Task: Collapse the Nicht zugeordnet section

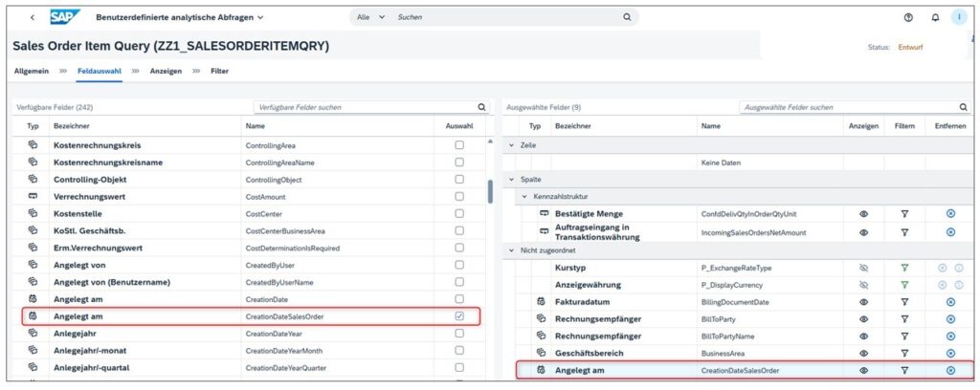Action: [512, 249]
